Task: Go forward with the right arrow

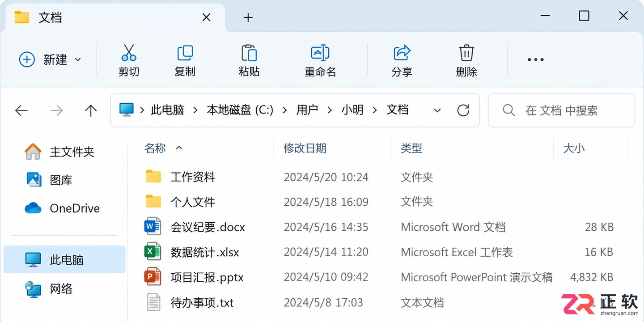Action: [56, 110]
